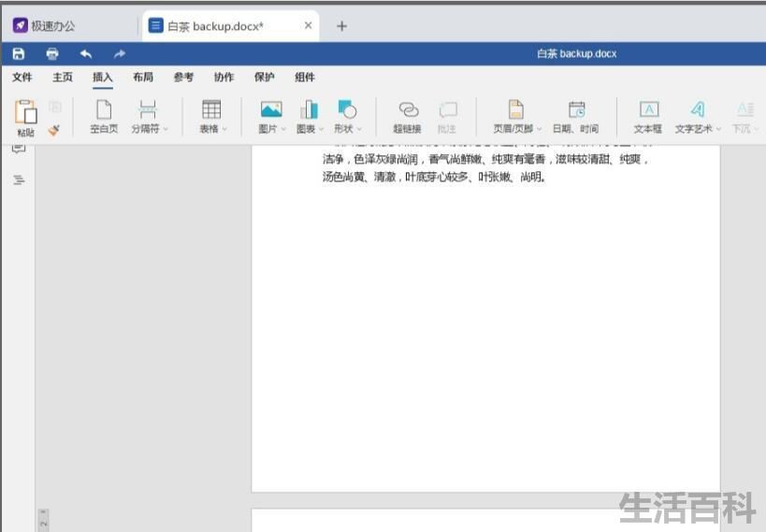Click the 粘贴 paste clipboard icon
The height and width of the screenshot is (532, 766).
(26, 112)
